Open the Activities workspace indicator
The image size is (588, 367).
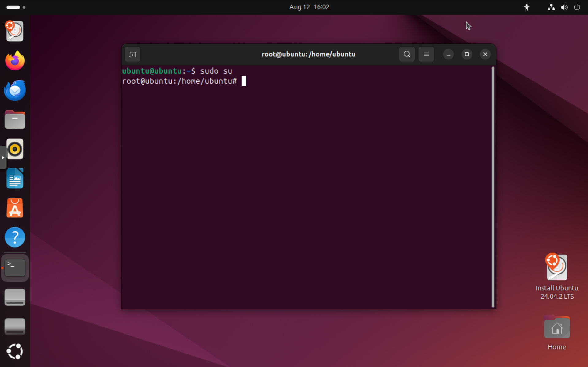point(16,7)
